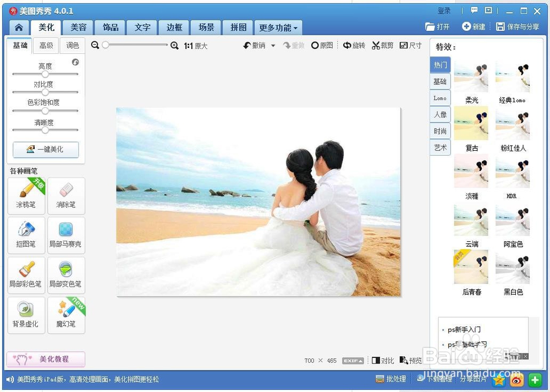The height and width of the screenshot is (392, 550).
Task: Select the 调色 adjustment tab
Action: click(x=73, y=46)
